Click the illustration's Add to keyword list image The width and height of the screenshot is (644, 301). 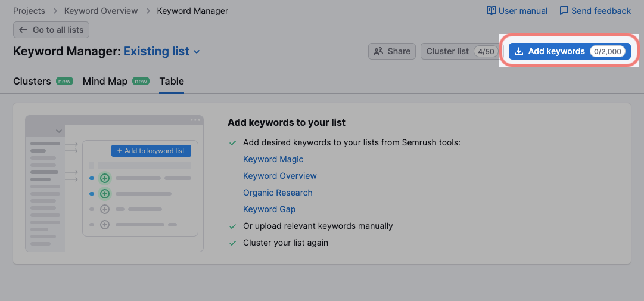(151, 151)
